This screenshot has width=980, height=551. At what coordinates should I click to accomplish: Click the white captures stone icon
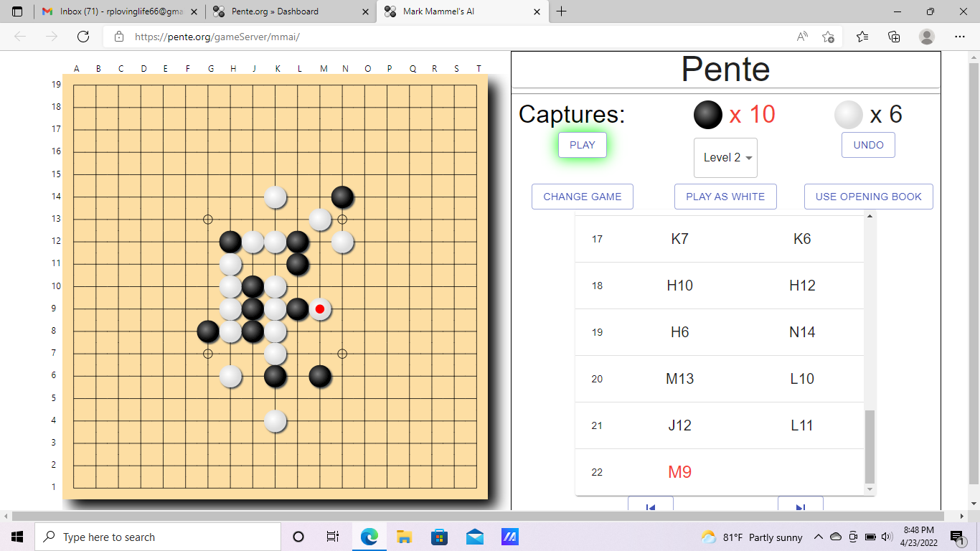tap(849, 115)
